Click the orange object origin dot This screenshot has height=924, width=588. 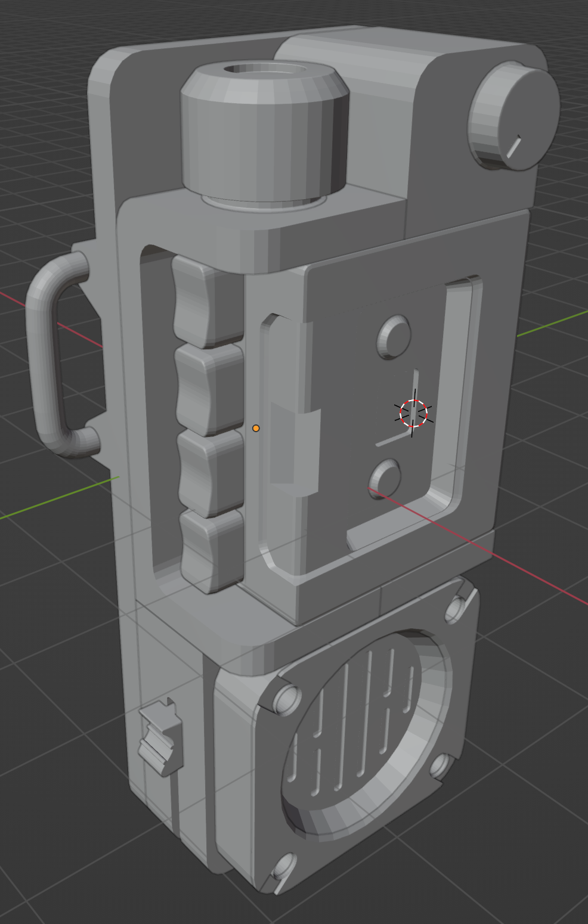(x=256, y=428)
